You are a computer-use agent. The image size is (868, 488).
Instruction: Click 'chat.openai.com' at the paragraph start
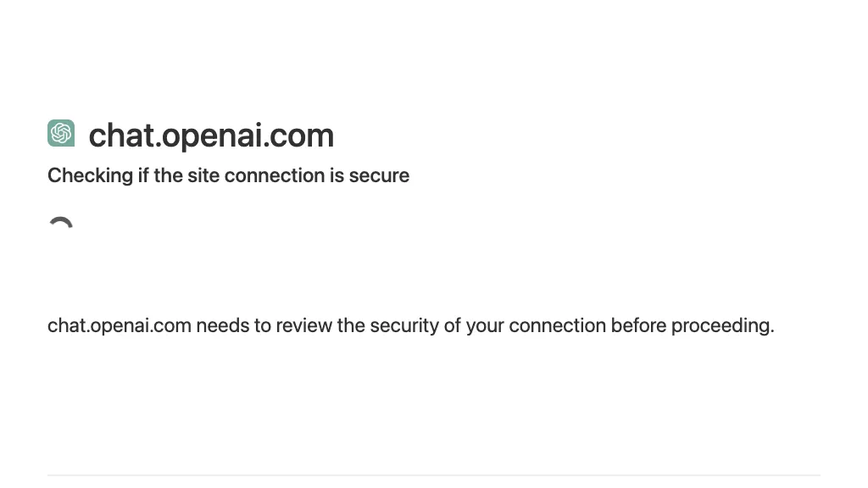click(x=120, y=325)
